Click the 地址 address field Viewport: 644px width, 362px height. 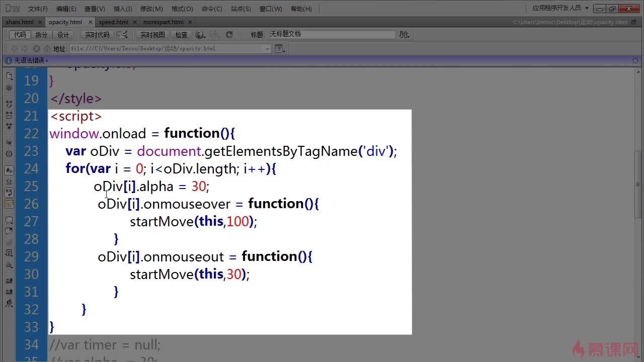point(171,49)
